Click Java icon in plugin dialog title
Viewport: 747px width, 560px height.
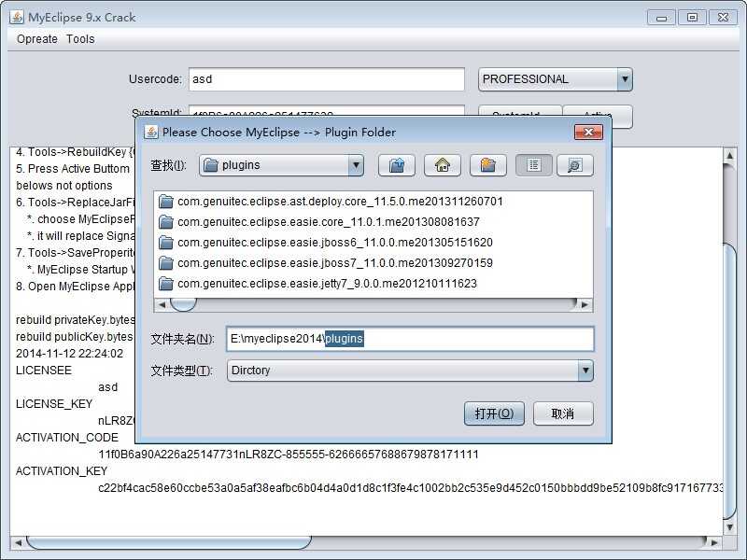click(x=151, y=132)
